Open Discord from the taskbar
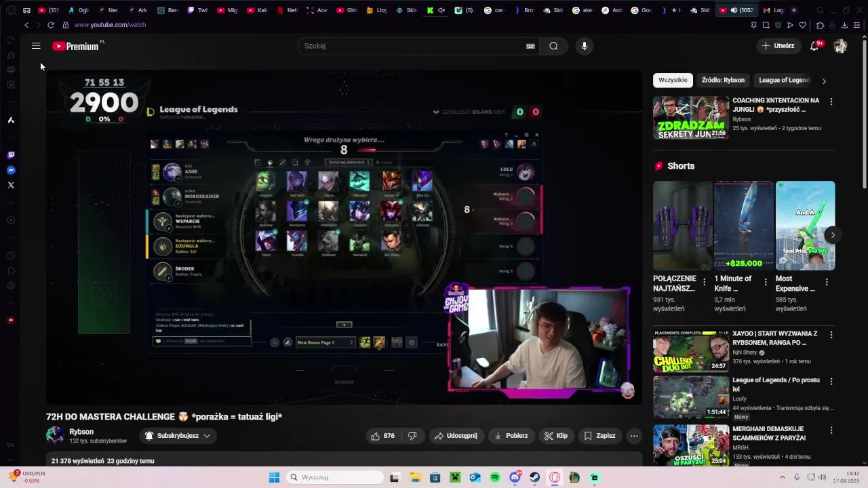 point(515,478)
